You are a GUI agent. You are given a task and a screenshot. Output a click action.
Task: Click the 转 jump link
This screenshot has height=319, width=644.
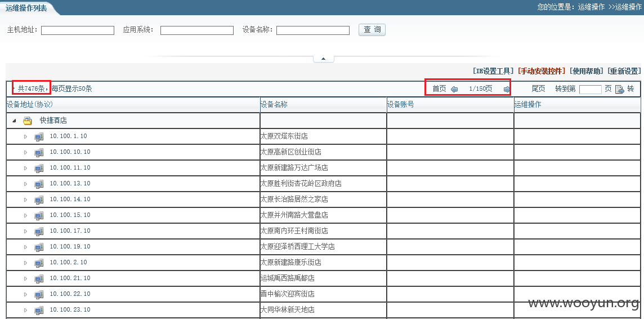tap(630, 89)
